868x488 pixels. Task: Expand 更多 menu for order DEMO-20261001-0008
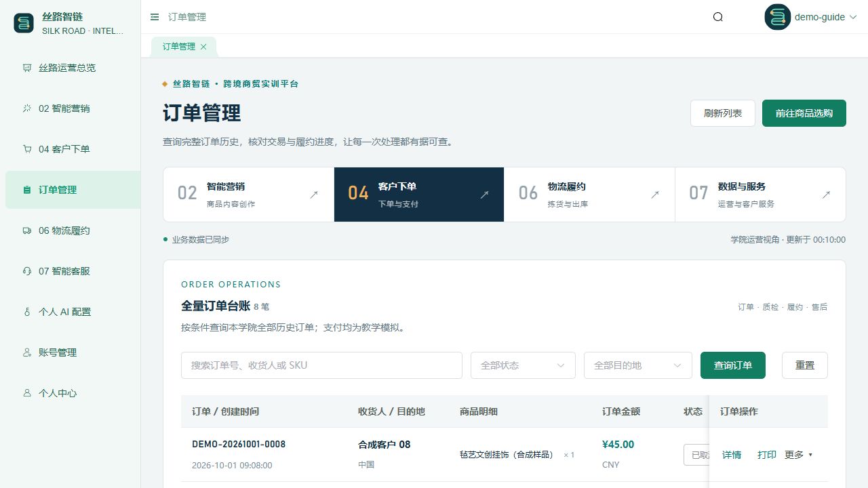click(x=798, y=455)
